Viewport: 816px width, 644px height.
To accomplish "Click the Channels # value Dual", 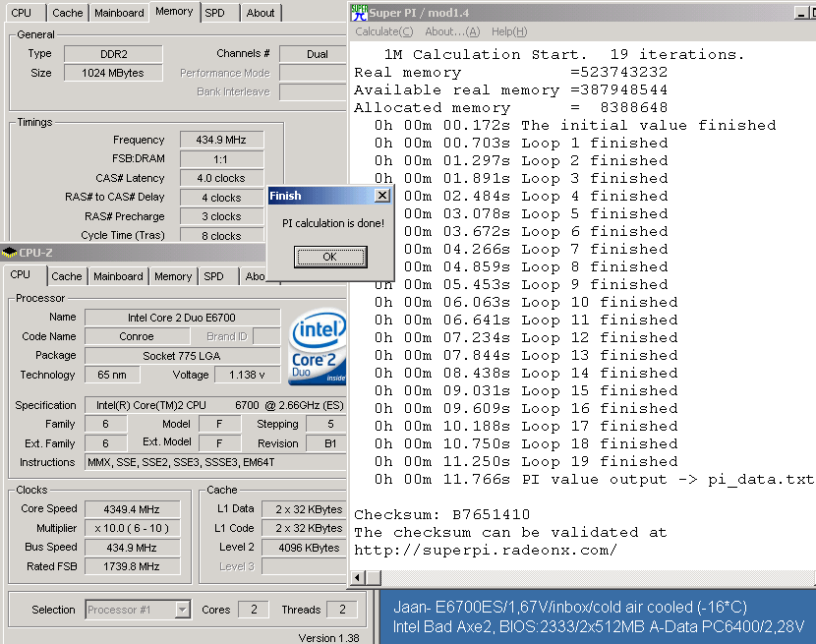I will (314, 54).
